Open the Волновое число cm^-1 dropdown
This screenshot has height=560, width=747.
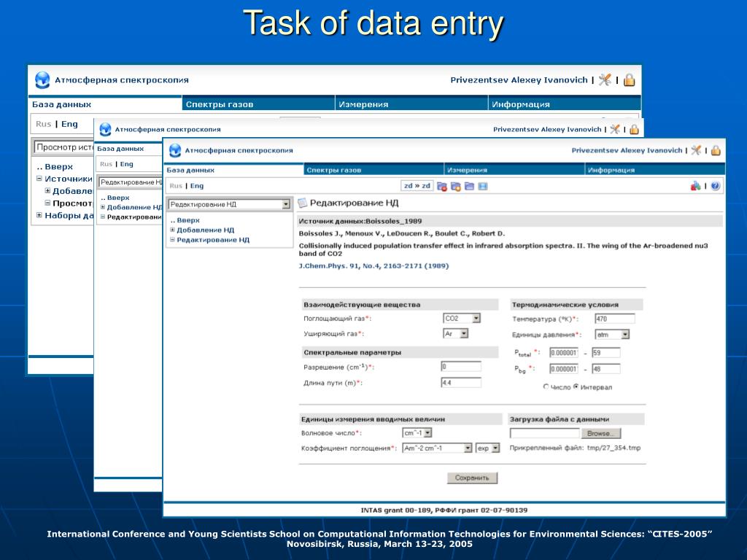pyautogui.click(x=417, y=433)
